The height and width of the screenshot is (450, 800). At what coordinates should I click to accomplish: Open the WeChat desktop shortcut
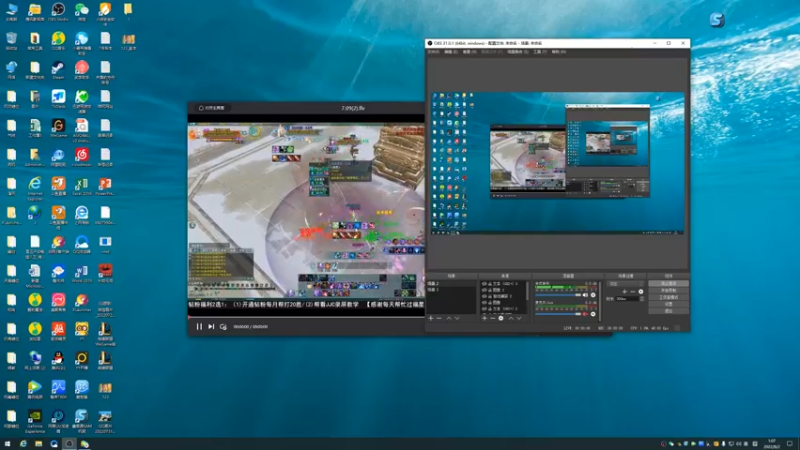[82, 11]
